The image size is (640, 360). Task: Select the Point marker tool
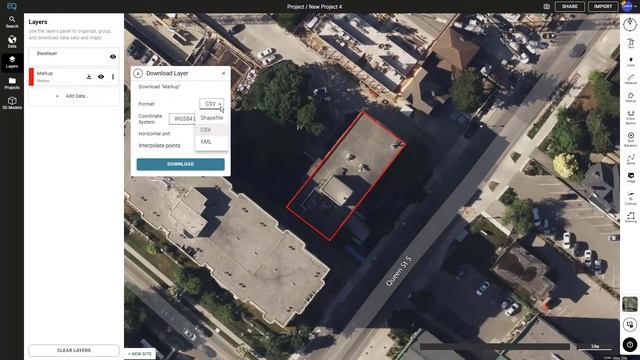631,62
